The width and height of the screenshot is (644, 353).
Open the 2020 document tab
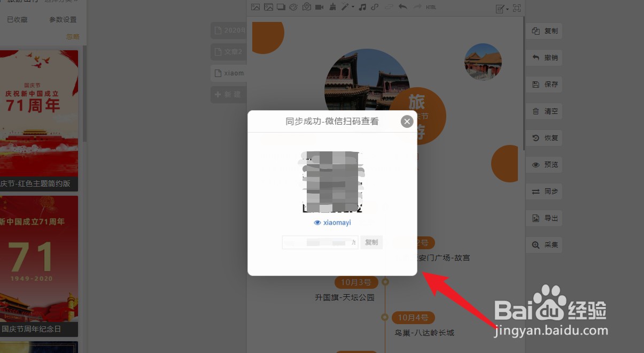pyautogui.click(x=229, y=30)
